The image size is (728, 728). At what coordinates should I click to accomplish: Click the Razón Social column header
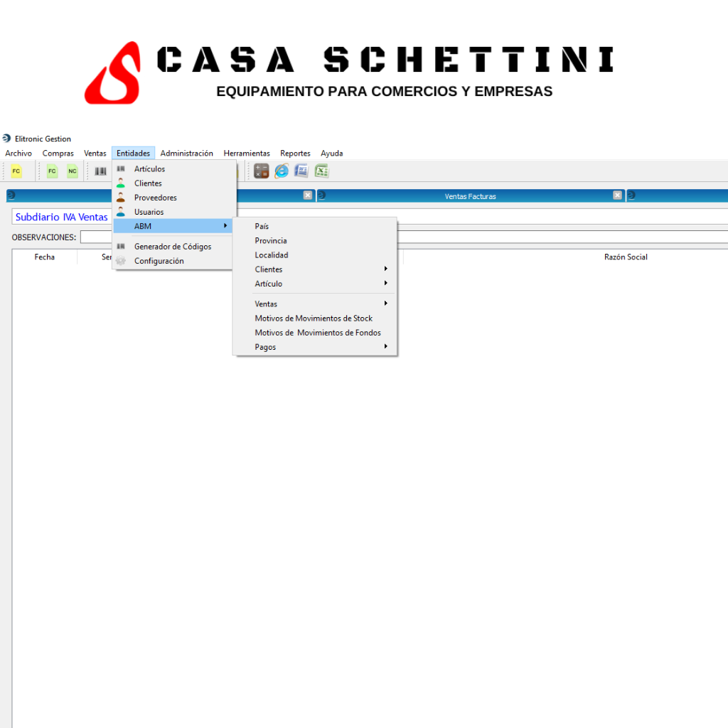626,257
